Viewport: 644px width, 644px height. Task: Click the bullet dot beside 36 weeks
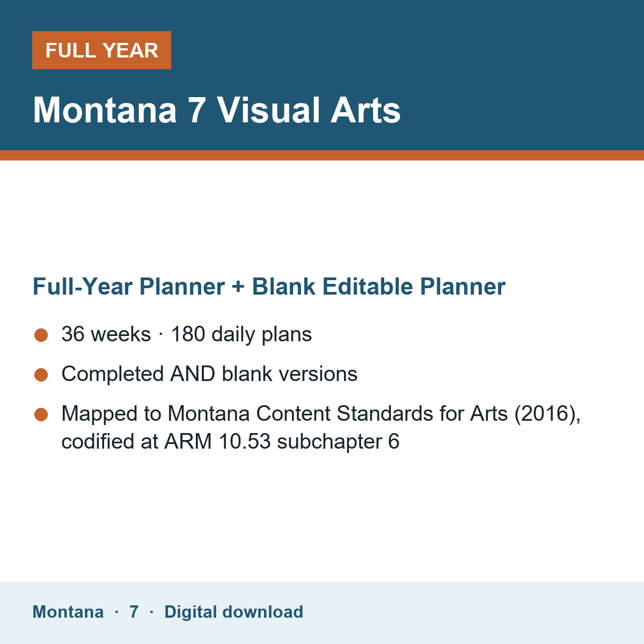[x=41, y=335]
